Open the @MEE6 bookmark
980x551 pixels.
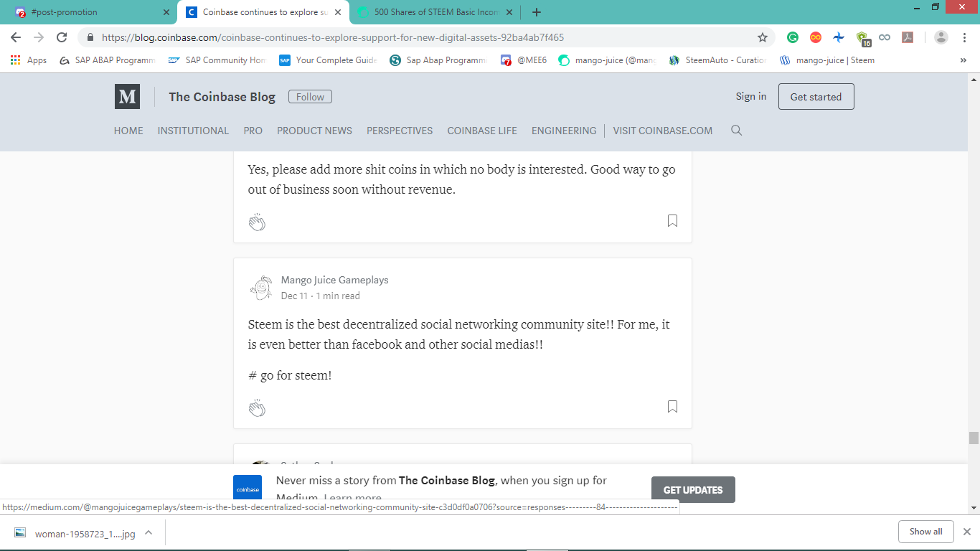click(x=524, y=60)
